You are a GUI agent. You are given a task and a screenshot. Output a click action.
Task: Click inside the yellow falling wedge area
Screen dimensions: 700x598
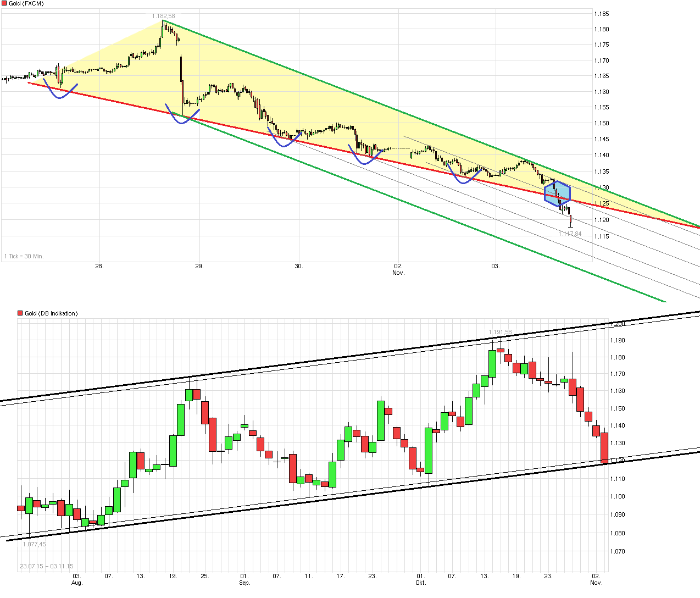330,110
